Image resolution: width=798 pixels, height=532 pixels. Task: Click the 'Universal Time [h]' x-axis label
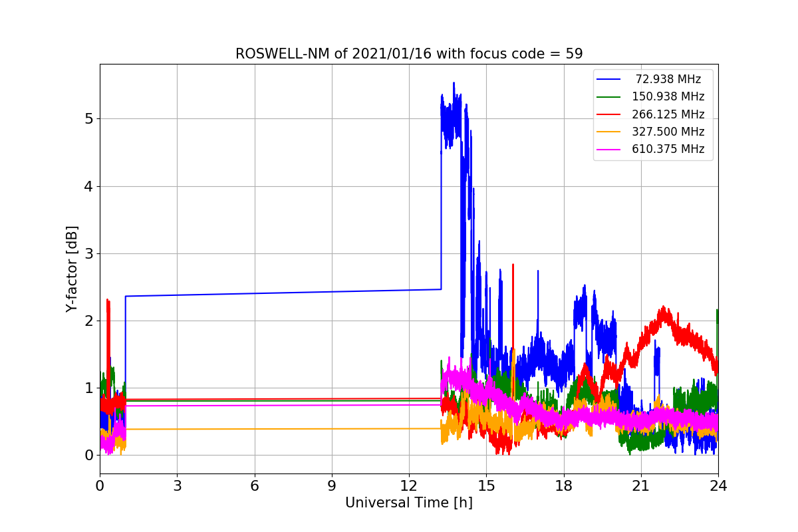point(409,503)
